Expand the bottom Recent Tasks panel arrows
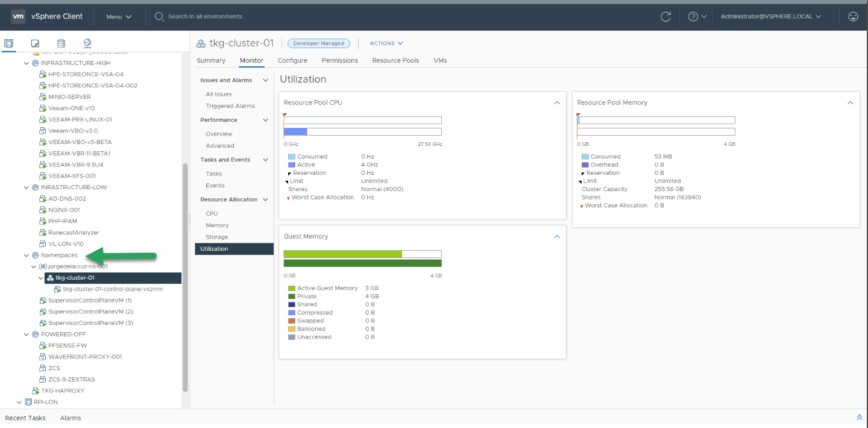The image size is (868, 428). 859,417
